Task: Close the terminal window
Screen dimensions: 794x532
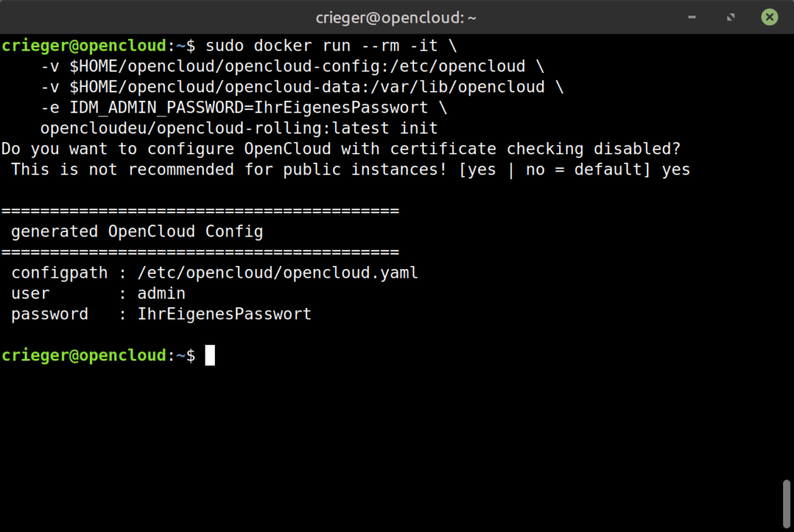Action: click(x=768, y=16)
